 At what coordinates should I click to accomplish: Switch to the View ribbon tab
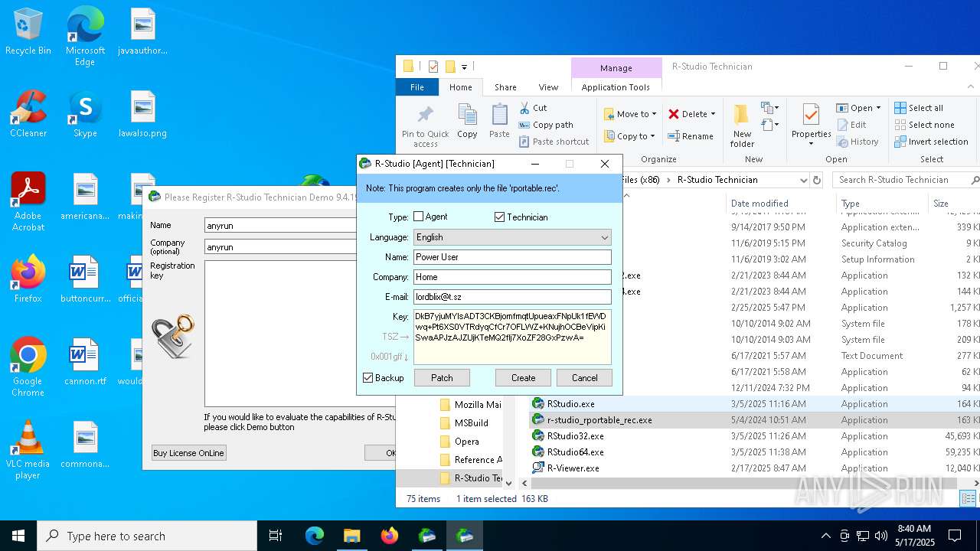(548, 87)
